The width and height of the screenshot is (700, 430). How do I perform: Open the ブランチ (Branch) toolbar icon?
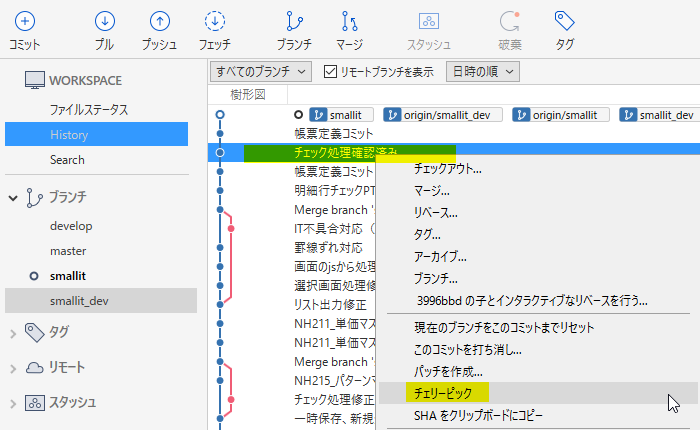[x=294, y=22]
